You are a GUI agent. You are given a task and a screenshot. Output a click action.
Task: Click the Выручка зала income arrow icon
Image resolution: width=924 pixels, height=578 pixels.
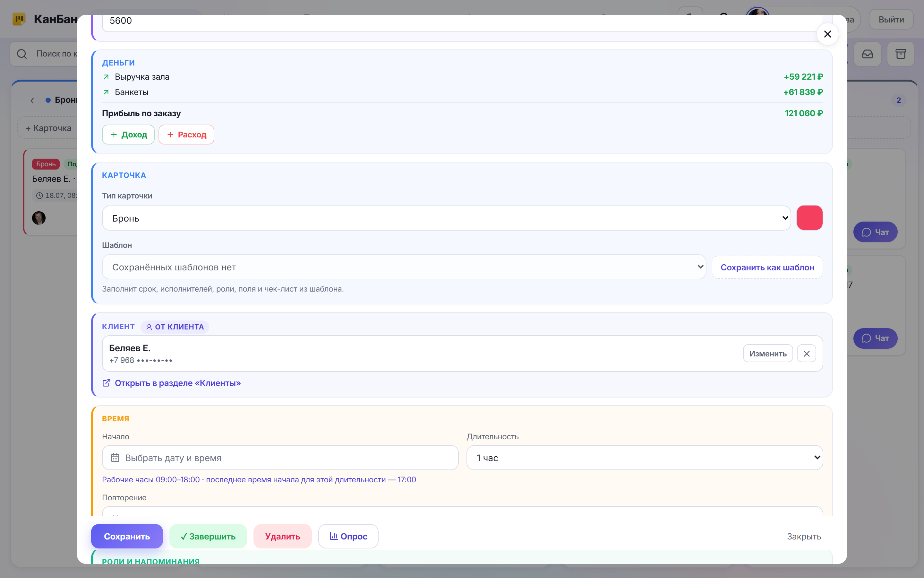click(x=107, y=77)
